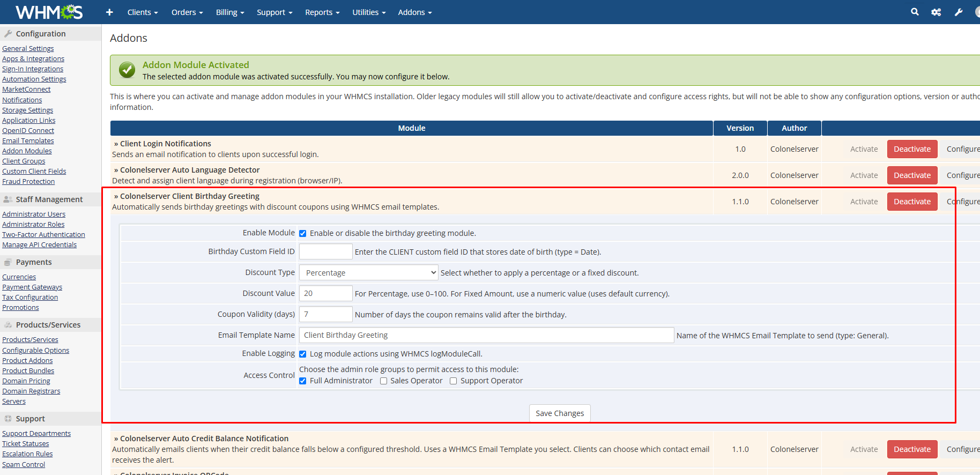Image resolution: width=980 pixels, height=475 pixels.
Task: Click the plus quick-add icon
Action: coord(109,12)
